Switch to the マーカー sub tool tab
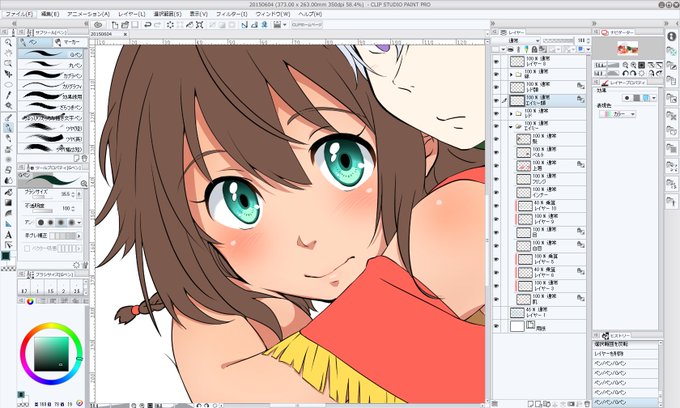The image size is (680, 408). point(70,42)
